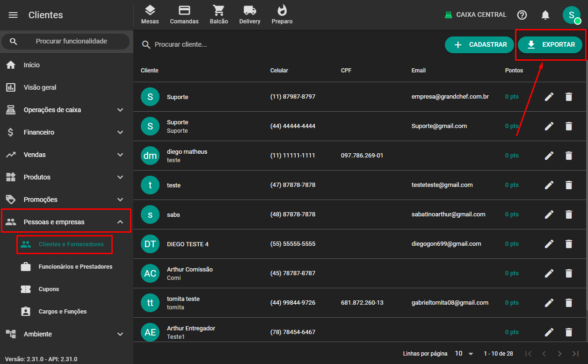The image size is (588, 364).
Task: Expand the Financeiro section
Action: (x=65, y=132)
